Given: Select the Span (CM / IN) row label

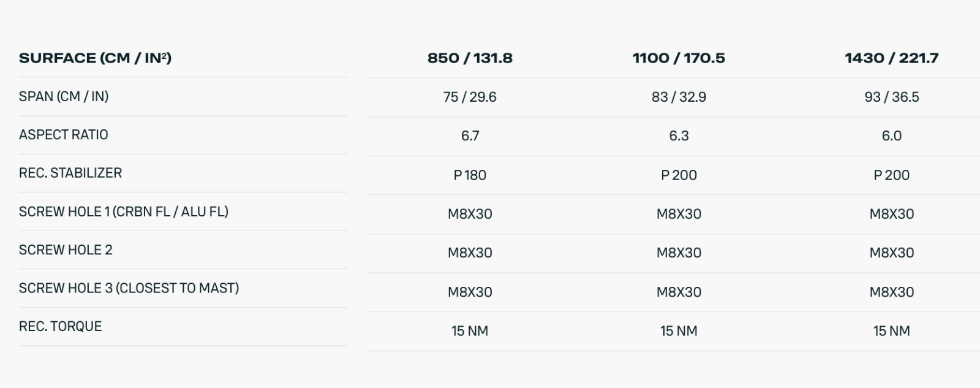Looking at the screenshot, I should tap(64, 96).
